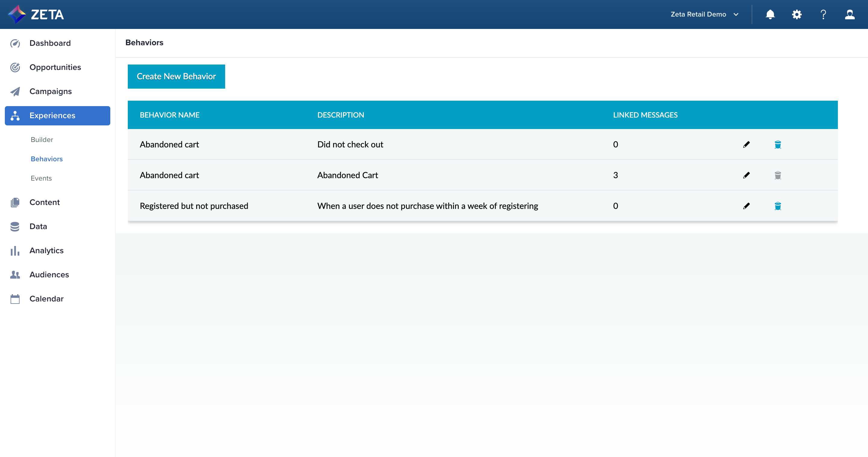Screen dimensions: 868x457
Task: Edit the Registered but not purchased behavior
Action: tap(746, 206)
